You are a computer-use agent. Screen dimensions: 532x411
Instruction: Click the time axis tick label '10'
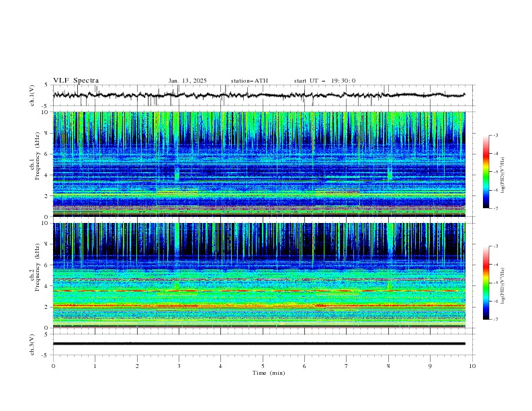pyautogui.click(x=472, y=366)
